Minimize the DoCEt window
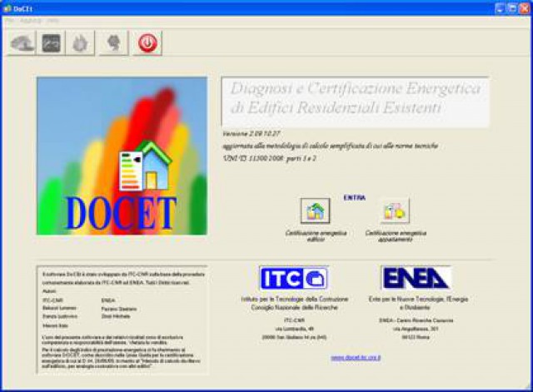The height and width of the screenshot is (392, 533). point(500,8)
